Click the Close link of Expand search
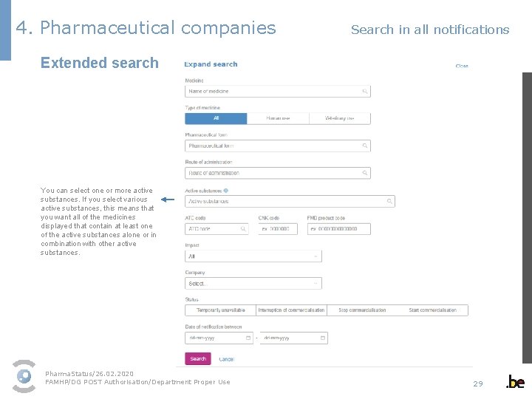 pos(462,66)
